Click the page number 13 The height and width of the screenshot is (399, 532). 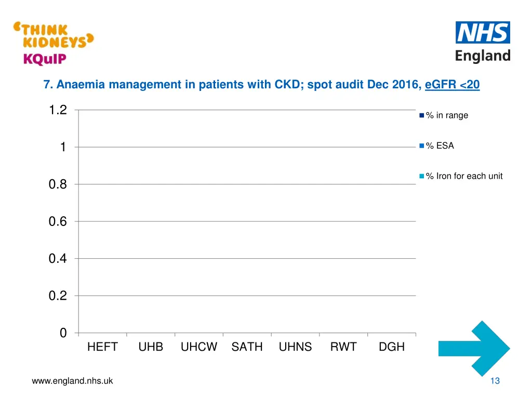[495, 381]
